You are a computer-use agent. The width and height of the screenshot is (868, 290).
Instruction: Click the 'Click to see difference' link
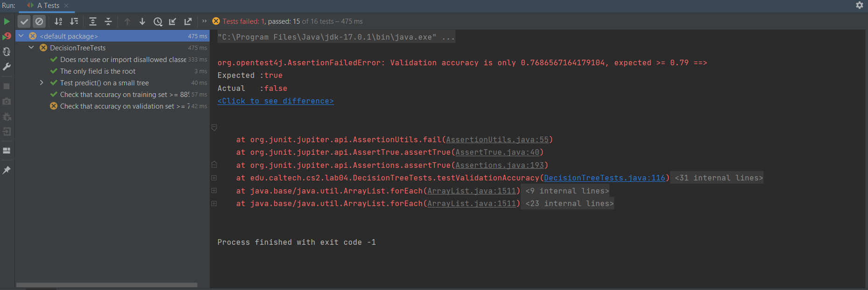(275, 101)
